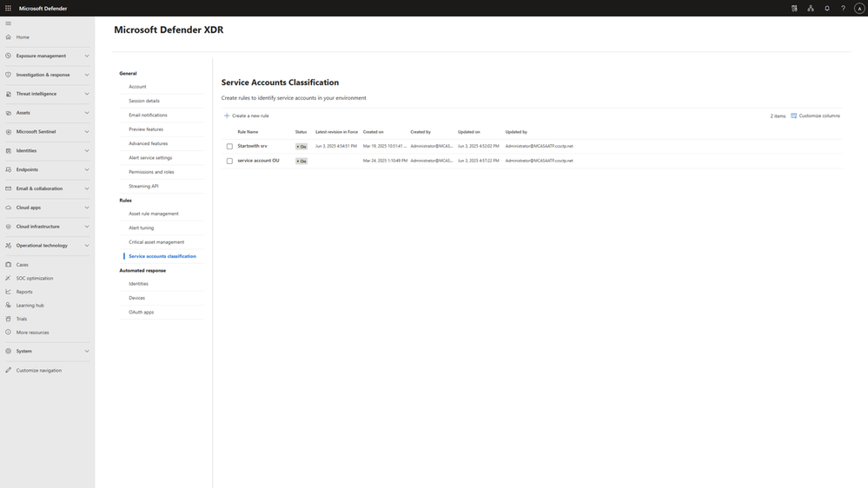Open OAuth apps settings
The width and height of the screenshot is (868, 488).
[x=141, y=312]
